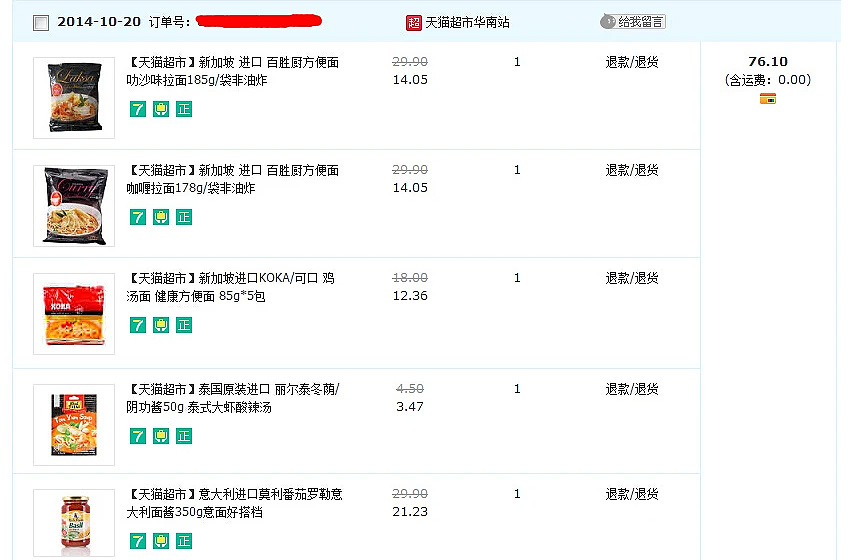850x560 pixels.
Task: Check the order checkbox beside 2014-10-20
Action: pyautogui.click(x=41, y=23)
